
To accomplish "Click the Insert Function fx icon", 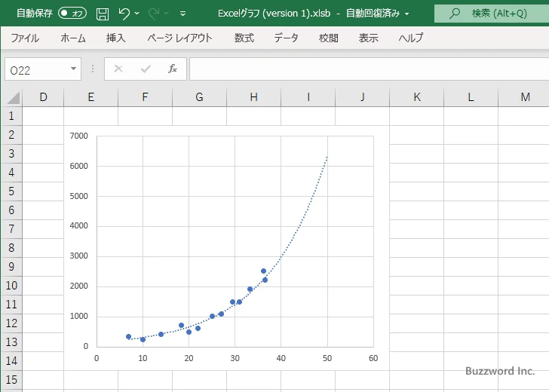I will (172, 69).
